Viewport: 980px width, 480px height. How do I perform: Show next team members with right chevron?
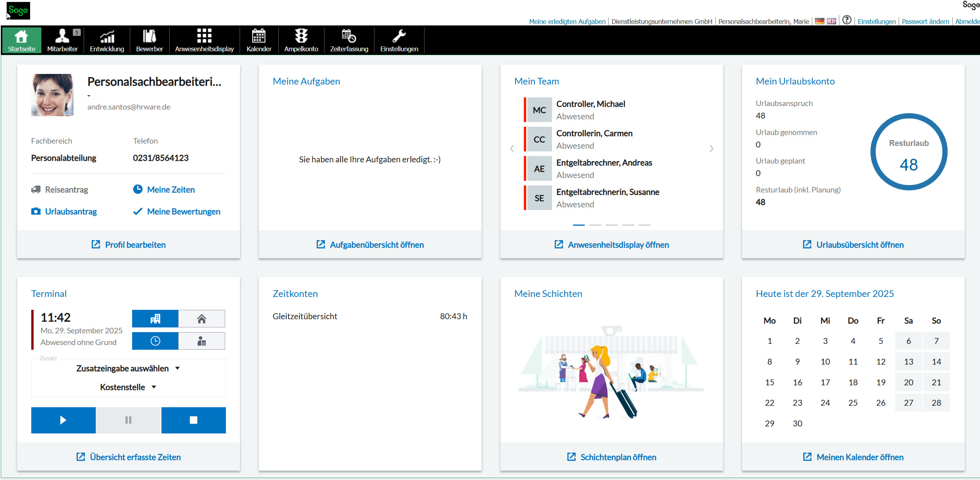[711, 149]
